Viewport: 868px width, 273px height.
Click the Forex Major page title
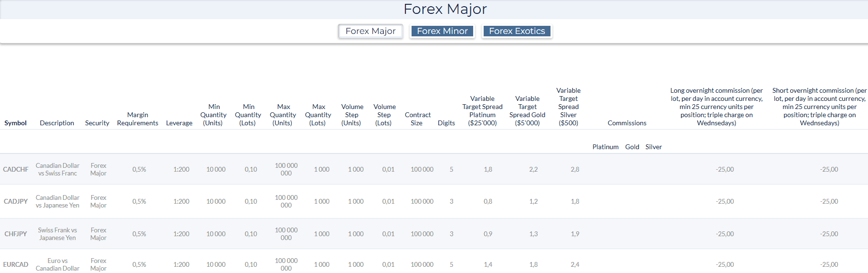point(445,9)
